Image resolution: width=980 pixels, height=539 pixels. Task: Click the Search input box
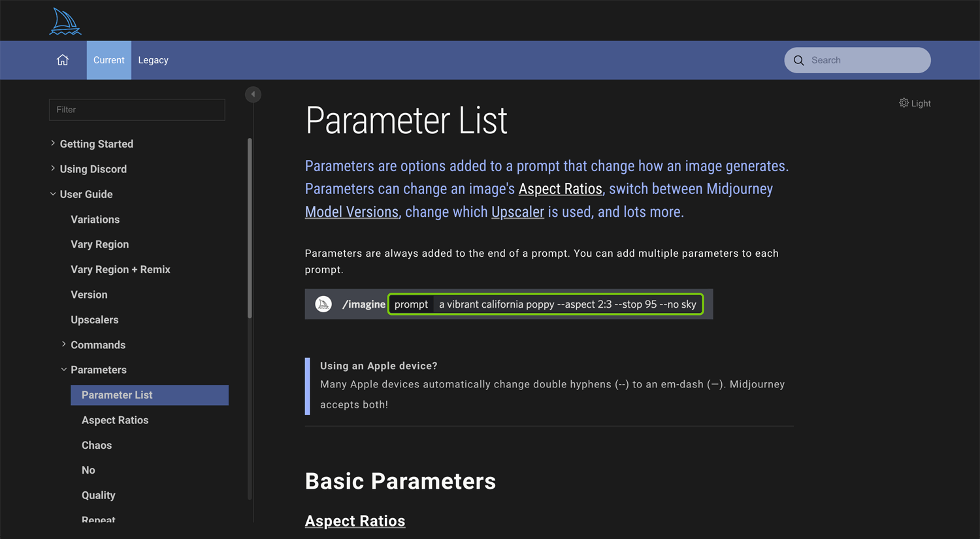(x=857, y=60)
